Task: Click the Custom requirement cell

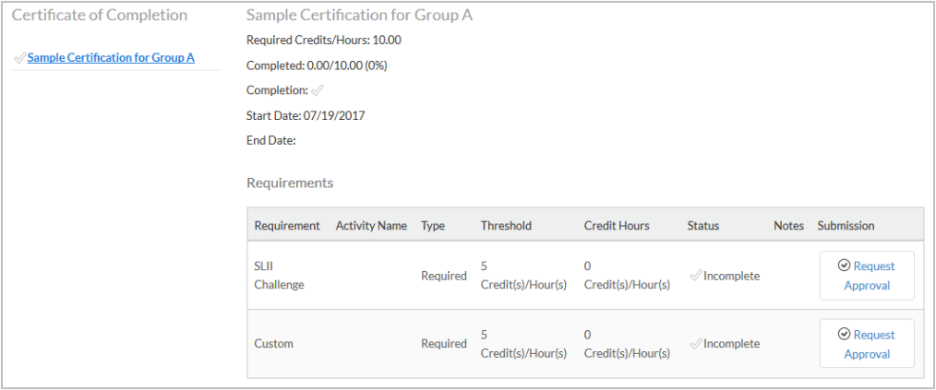Action: (273, 344)
